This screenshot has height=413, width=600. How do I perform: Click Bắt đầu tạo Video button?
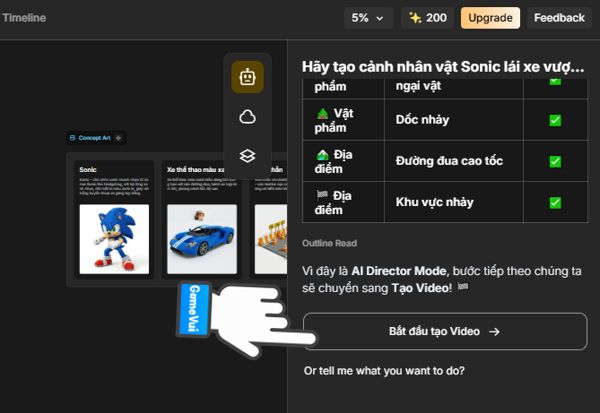pos(445,331)
